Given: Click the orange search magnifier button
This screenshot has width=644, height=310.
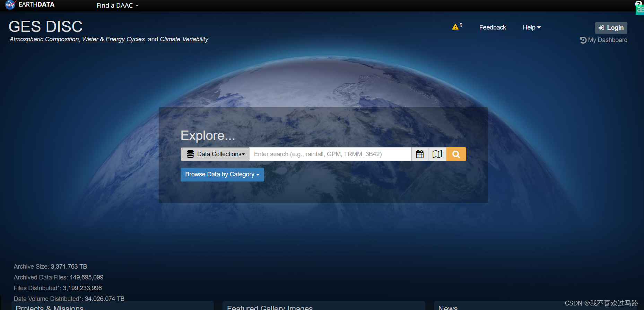Looking at the screenshot, I should 456,154.
